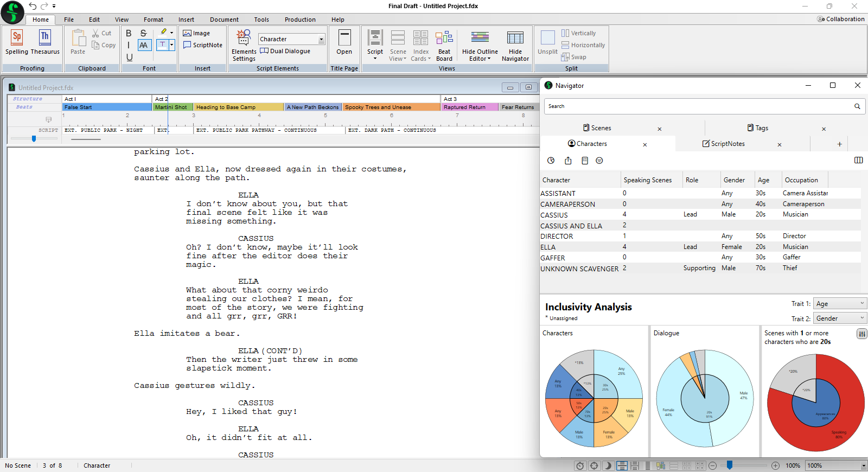Select the 'False Start' beat
The width and height of the screenshot is (868, 472).
pyautogui.click(x=107, y=107)
